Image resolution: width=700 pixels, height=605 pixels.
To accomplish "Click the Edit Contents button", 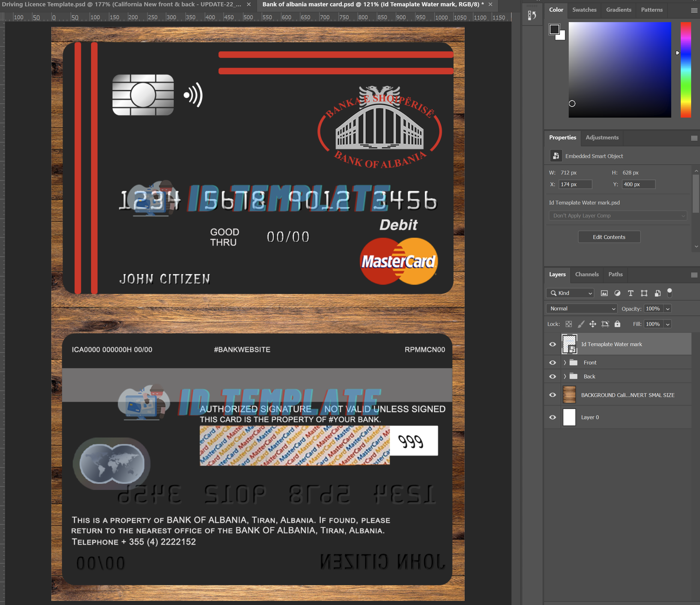I will pyautogui.click(x=609, y=237).
